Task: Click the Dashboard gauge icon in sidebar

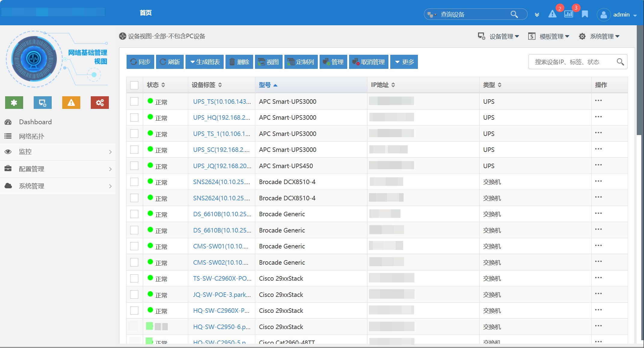Action: coord(8,122)
